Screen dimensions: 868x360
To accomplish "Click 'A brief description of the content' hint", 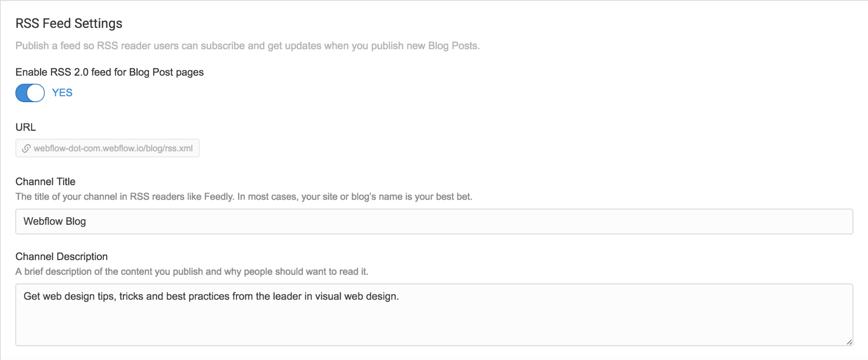I will tap(191, 272).
